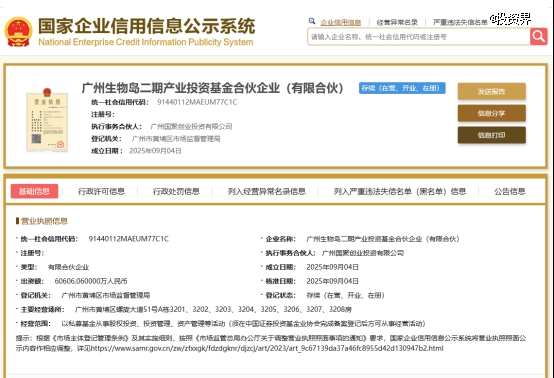
Task: Switch to the 基础信息 tab
Action: point(34,191)
